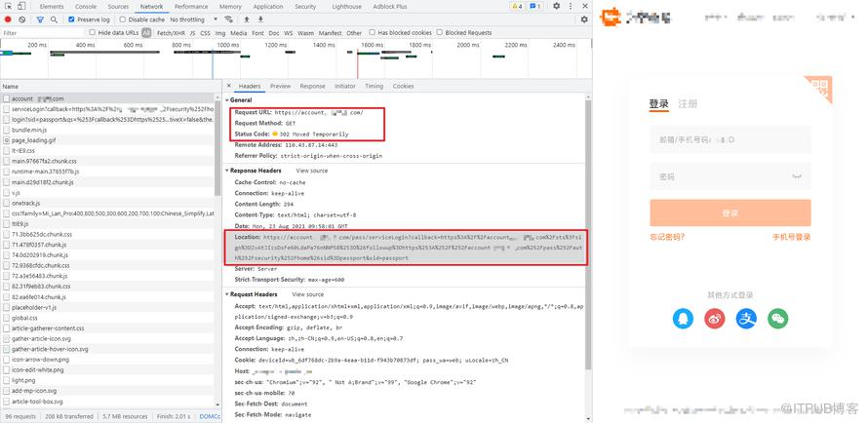The width and height of the screenshot is (868, 423).
Task: Check Has blocked cookies option
Action: point(372,32)
